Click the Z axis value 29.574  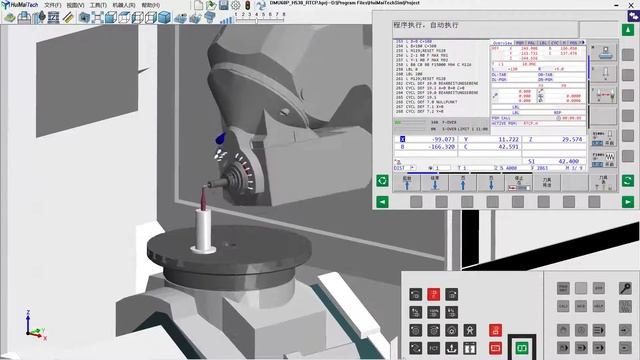tap(572, 139)
